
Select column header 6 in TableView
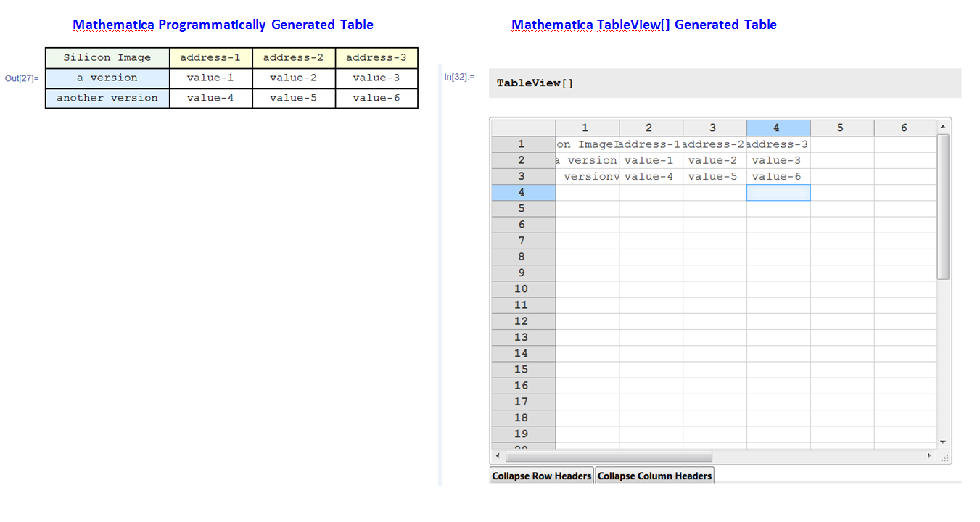coord(905,128)
